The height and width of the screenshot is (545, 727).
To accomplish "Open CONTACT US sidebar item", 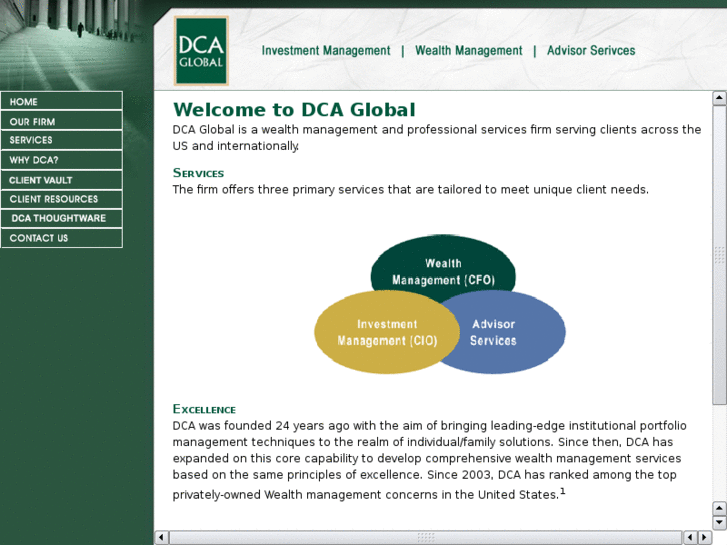I will coord(62,238).
